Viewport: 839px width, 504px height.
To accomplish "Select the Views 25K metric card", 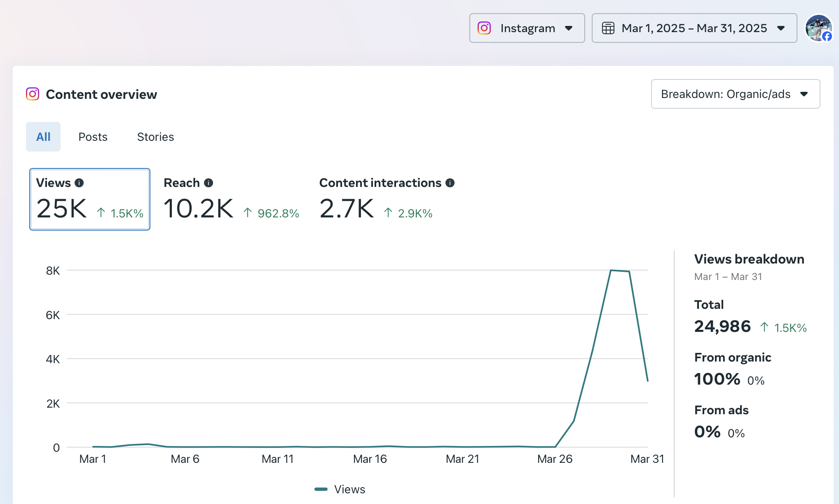I will click(x=90, y=199).
